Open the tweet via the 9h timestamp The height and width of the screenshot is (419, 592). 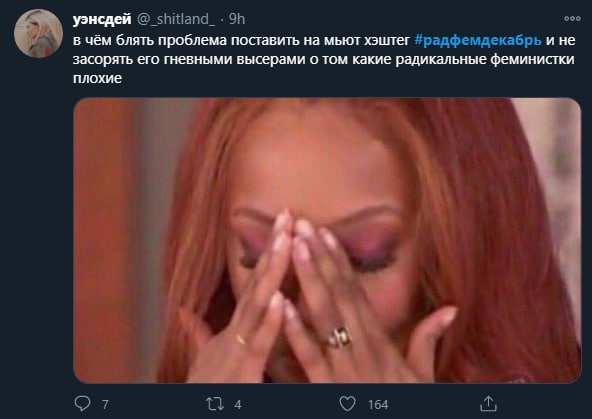pos(237,19)
